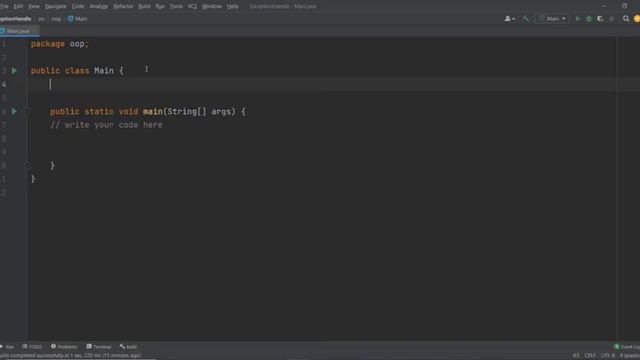This screenshot has width=640, height=360.
Task: Minimize the IDE window
Action: pyautogui.click(x=604, y=6)
